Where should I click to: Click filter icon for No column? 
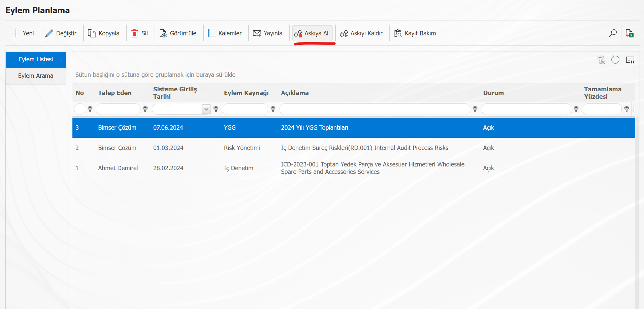coord(90,109)
